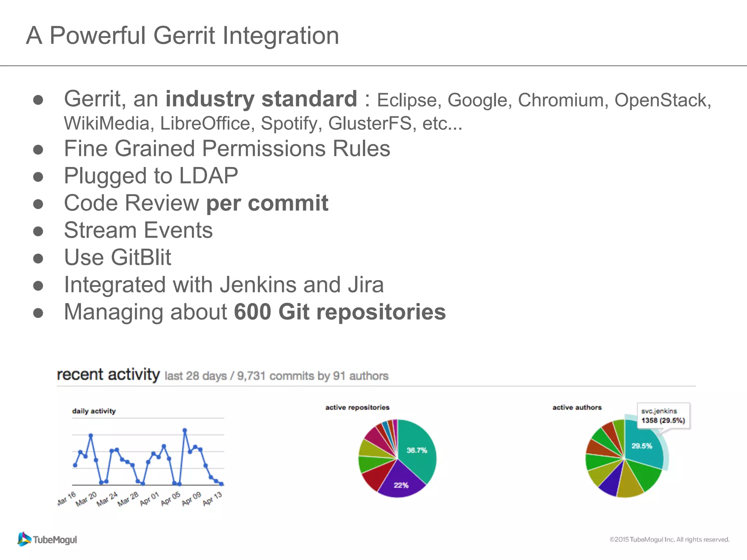Click the highest peak point on daily activity chart
The width and height of the screenshot is (747, 560).
(185, 430)
